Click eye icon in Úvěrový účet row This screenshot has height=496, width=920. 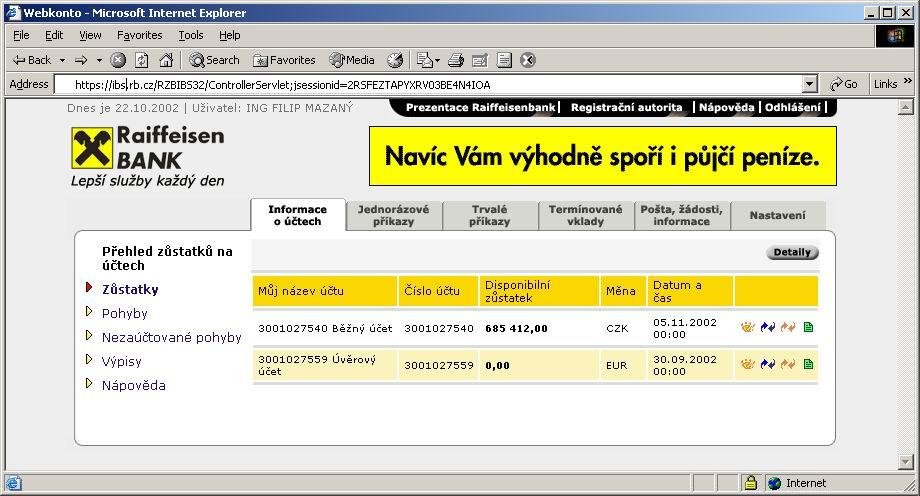point(748,365)
